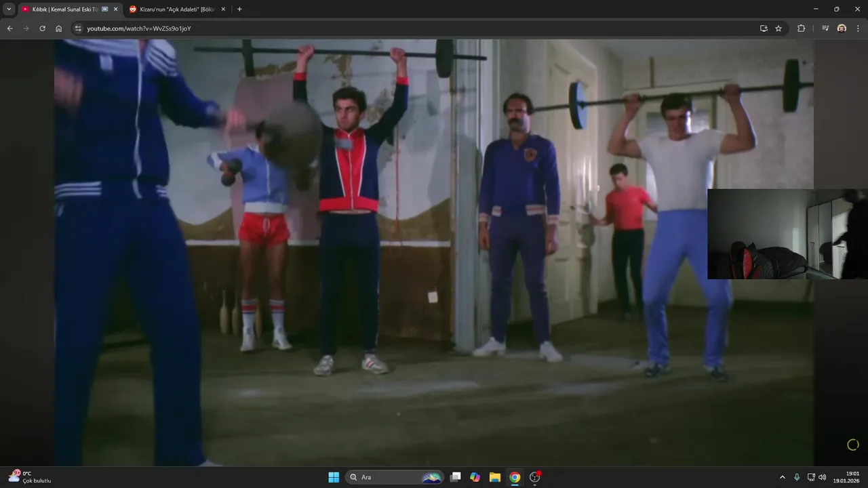Screen dimensions: 868x488
Task: Close the Kılıbık Kemal Sunal tab
Action: coord(115,9)
